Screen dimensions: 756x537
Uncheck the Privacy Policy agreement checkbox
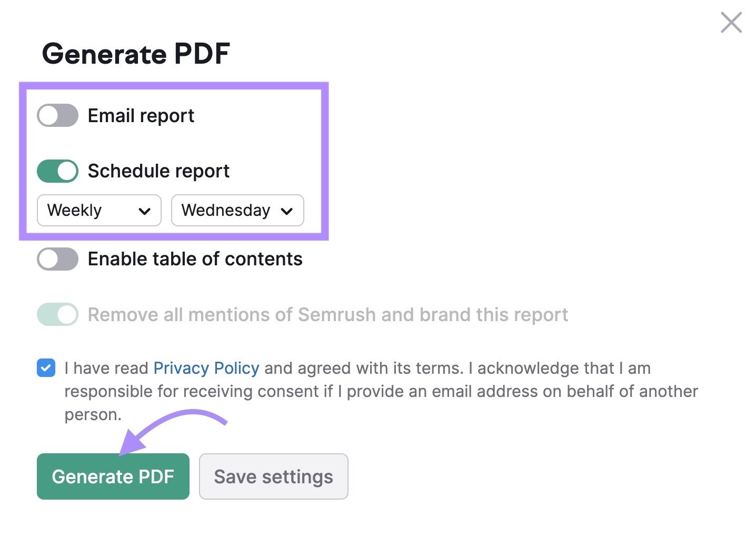(x=46, y=367)
